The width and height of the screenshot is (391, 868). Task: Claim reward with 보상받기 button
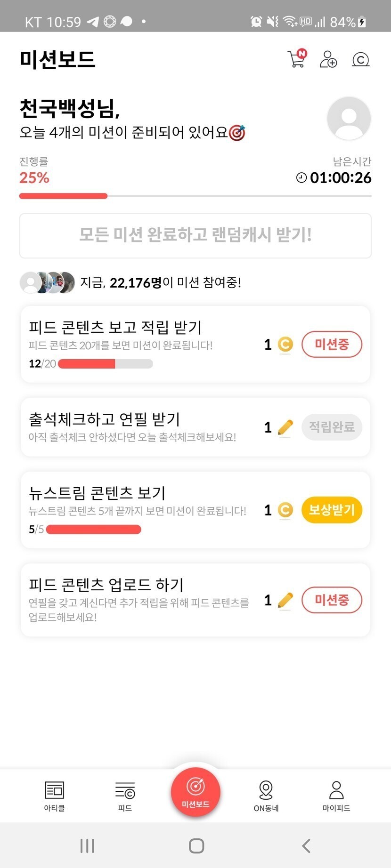(x=332, y=510)
